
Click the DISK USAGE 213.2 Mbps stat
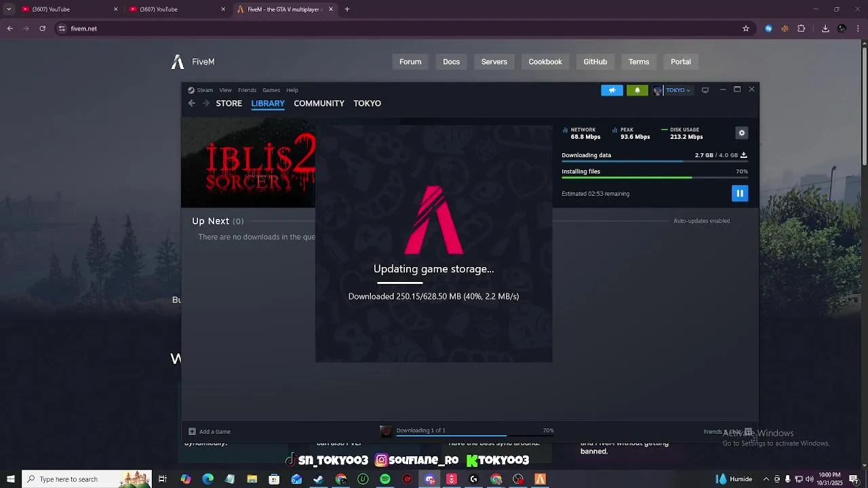click(682, 133)
